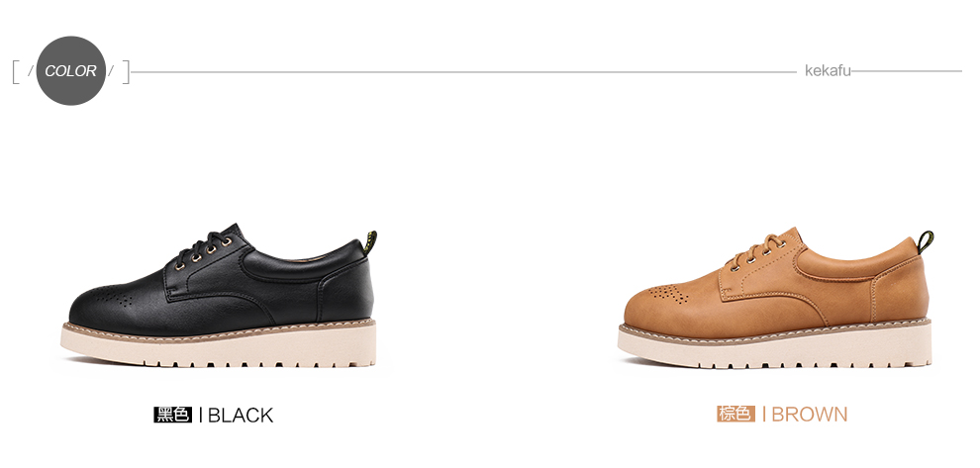Viewport: 980px width, 468px height.
Task: Click the cream sole of black shoe
Action: (219, 347)
